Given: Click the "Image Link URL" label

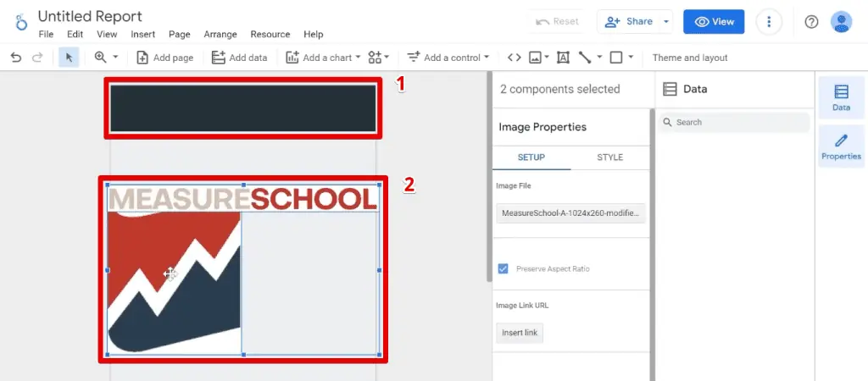Looking at the screenshot, I should click(x=522, y=306).
